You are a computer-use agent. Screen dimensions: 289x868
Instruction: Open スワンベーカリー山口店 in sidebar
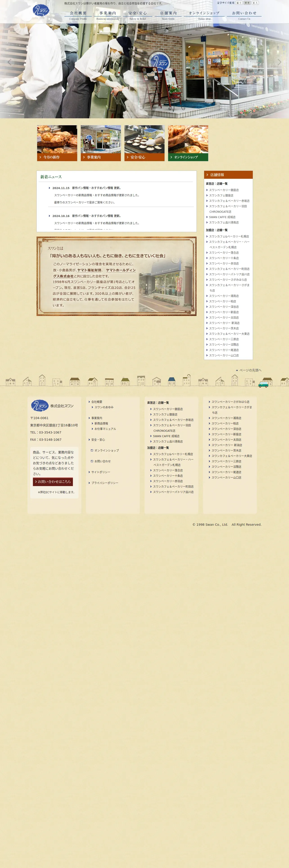point(224,355)
